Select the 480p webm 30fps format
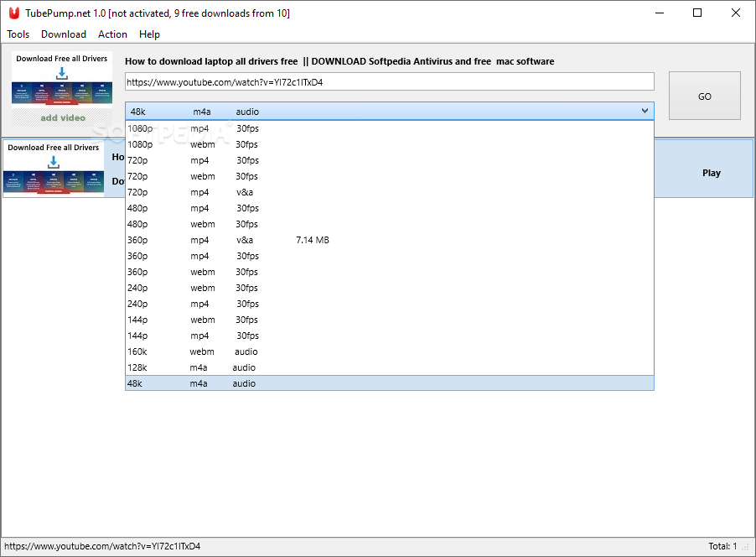 tap(390, 224)
